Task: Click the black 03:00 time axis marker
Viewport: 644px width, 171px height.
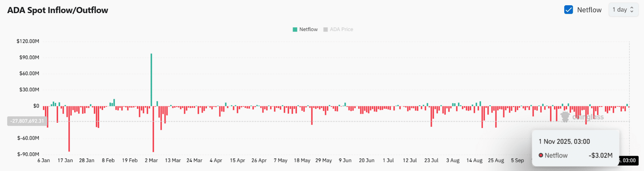Action: point(629,161)
